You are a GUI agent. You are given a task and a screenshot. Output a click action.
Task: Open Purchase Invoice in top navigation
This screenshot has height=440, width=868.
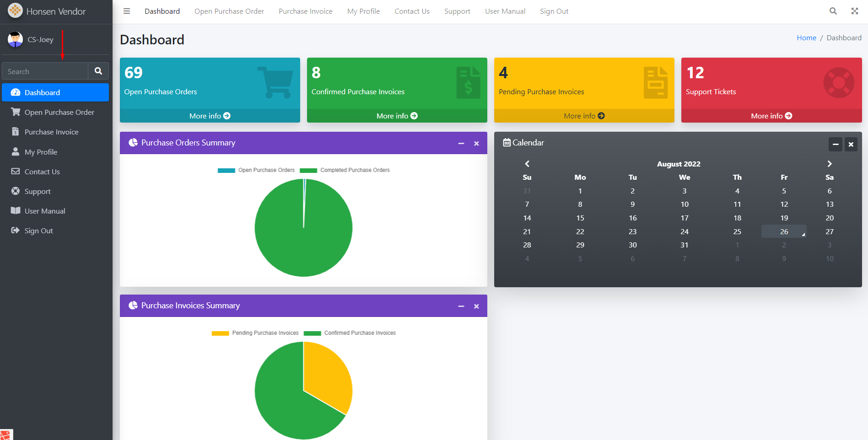(305, 11)
